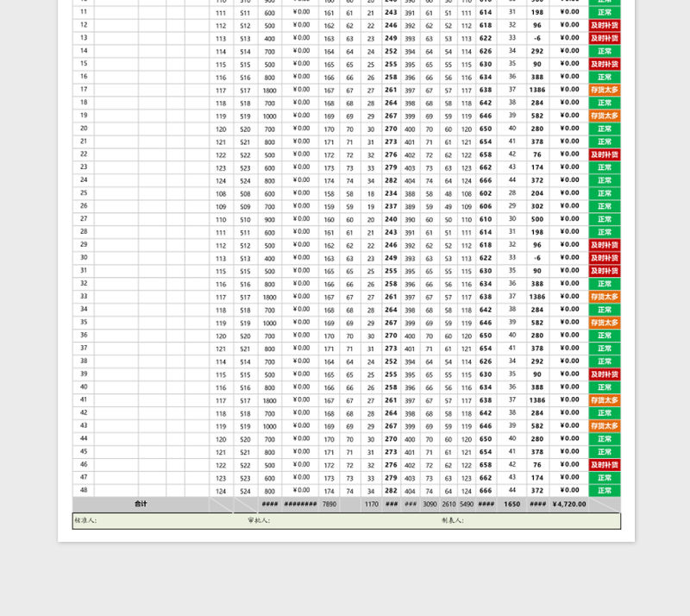Click row number 45 cell
This screenshot has width=690, height=616.
[x=84, y=451]
